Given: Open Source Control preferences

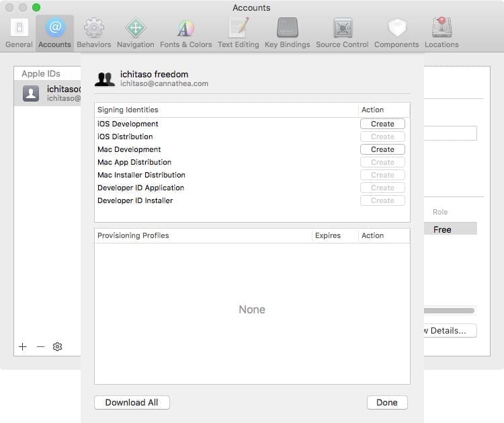Looking at the screenshot, I should [x=342, y=32].
